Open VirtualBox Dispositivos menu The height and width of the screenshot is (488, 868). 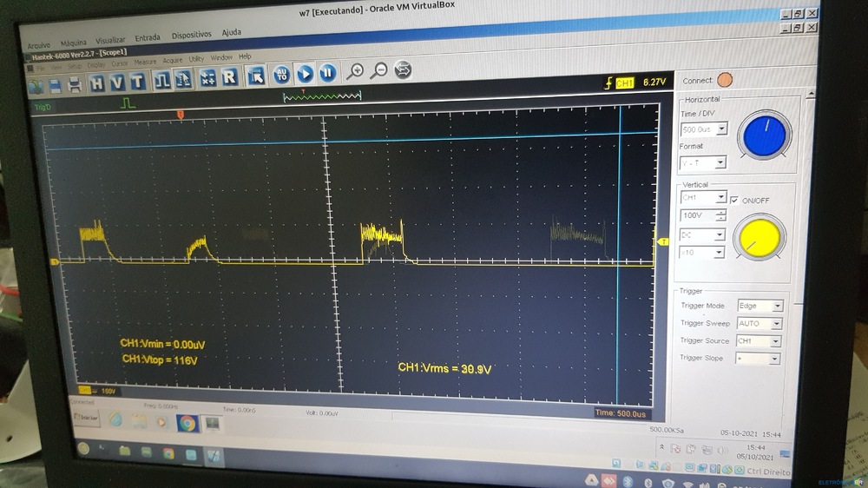click(x=192, y=35)
